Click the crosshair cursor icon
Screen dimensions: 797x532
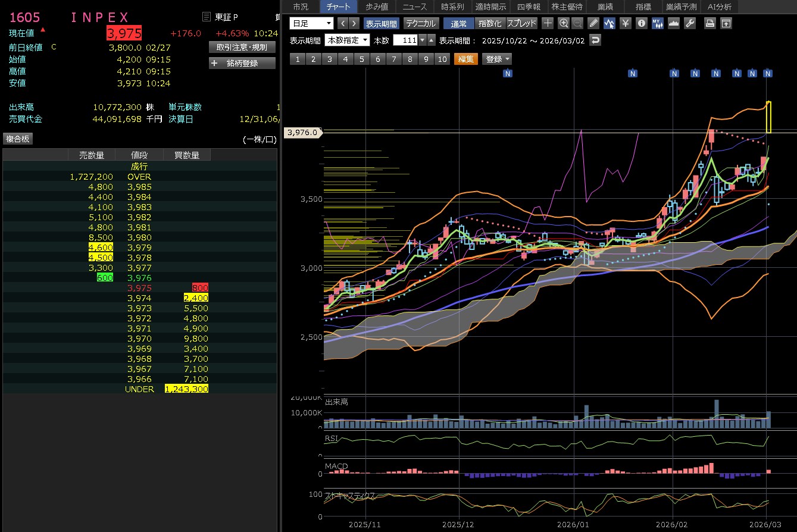(x=548, y=23)
